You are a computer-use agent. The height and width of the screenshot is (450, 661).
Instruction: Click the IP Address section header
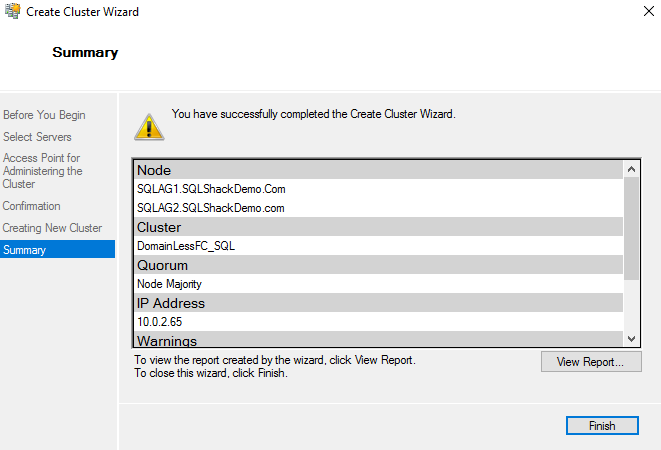[378, 303]
